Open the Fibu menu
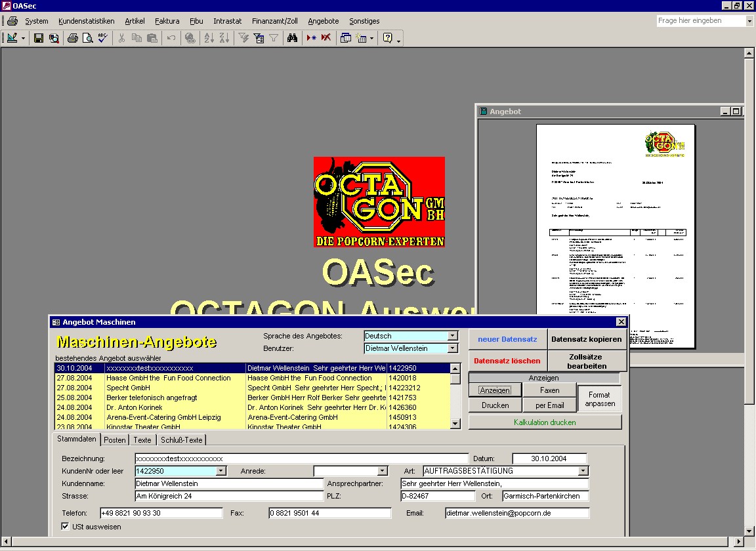Screen dimensions: 756x551 coord(196,21)
